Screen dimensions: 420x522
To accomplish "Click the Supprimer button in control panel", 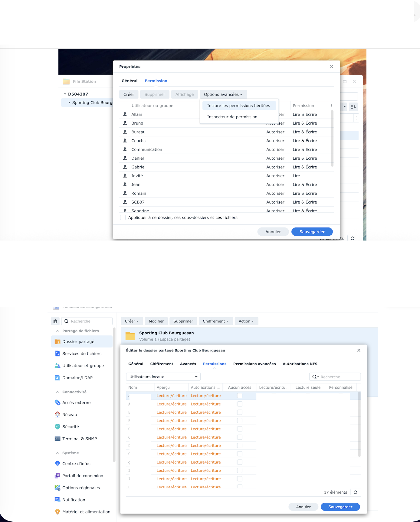I will [x=183, y=321].
